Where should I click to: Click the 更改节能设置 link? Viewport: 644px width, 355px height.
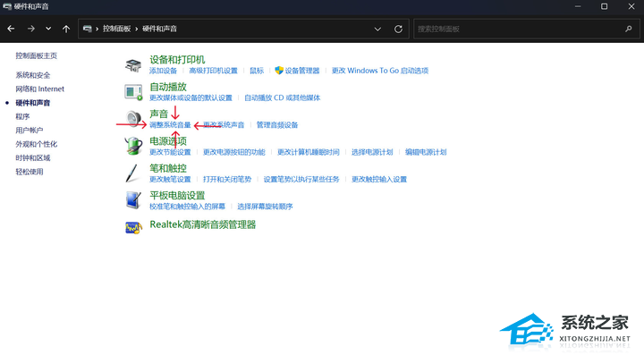170,152
